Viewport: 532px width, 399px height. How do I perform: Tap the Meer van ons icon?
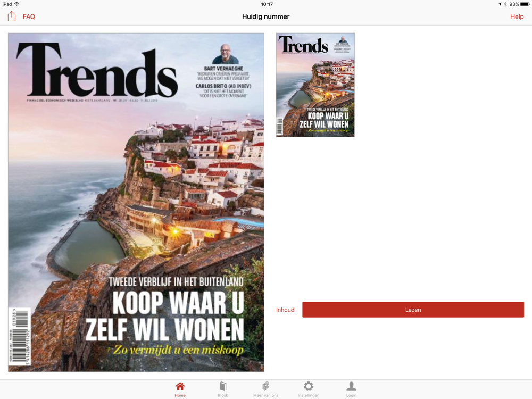(x=265, y=386)
